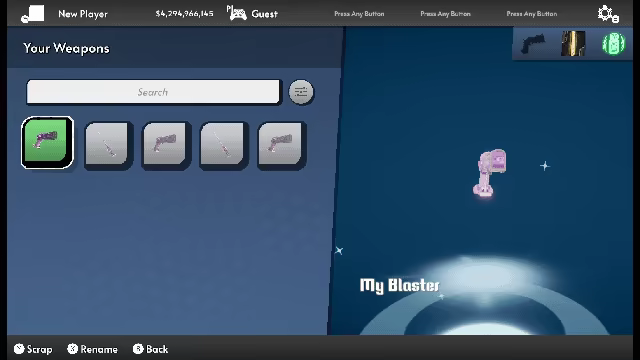Select the fourth weapon tile with sword
The width and height of the screenshot is (640, 360).
pyautogui.click(x=223, y=145)
